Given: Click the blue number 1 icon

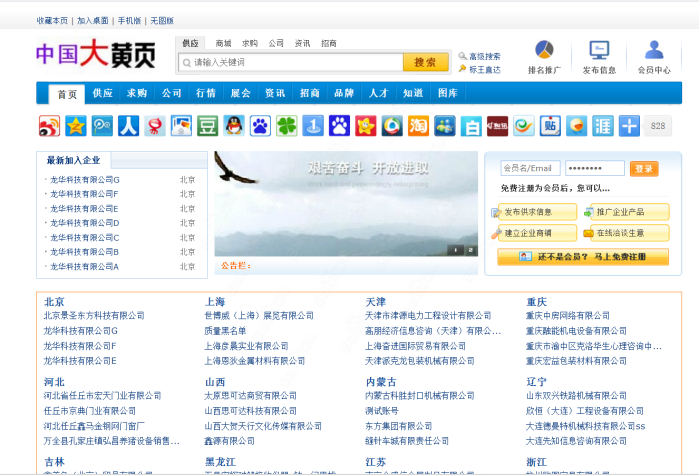Looking at the screenshot, I should (313, 126).
